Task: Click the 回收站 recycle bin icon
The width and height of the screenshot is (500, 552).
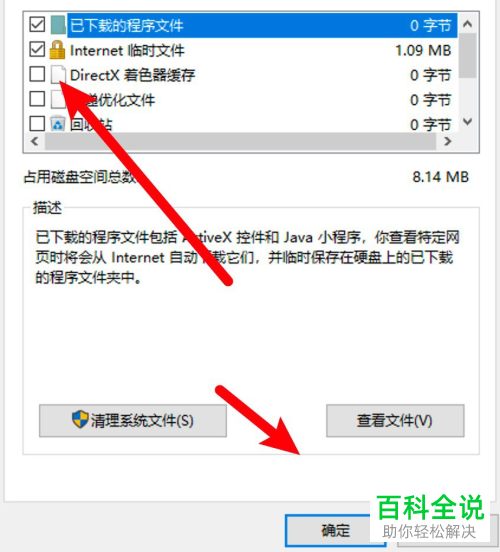Action: click(57, 124)
